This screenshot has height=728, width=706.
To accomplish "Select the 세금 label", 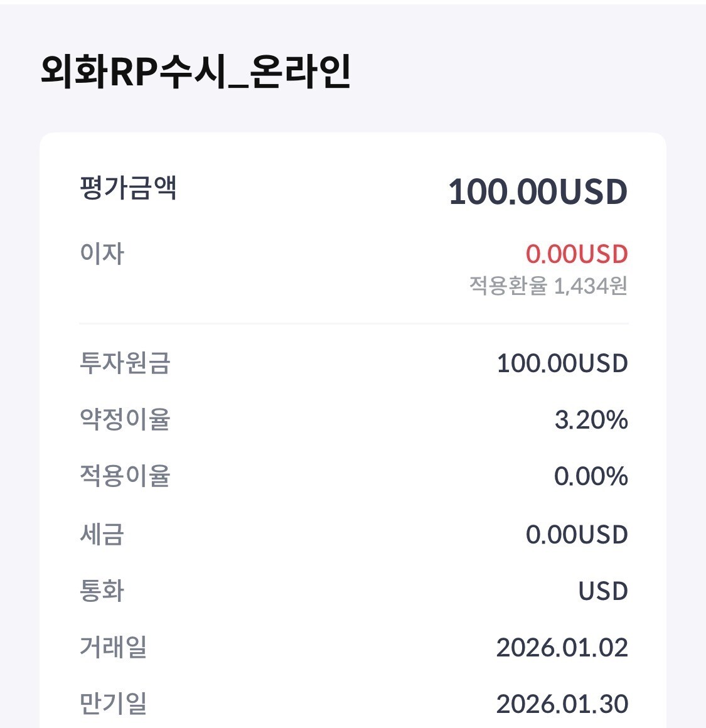I will pyautogui.click(x=102, y=534).
